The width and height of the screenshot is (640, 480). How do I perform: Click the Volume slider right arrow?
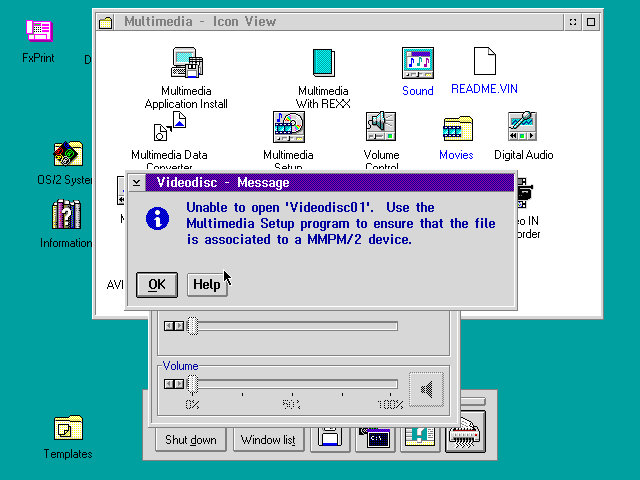click(x=179, y=384)
